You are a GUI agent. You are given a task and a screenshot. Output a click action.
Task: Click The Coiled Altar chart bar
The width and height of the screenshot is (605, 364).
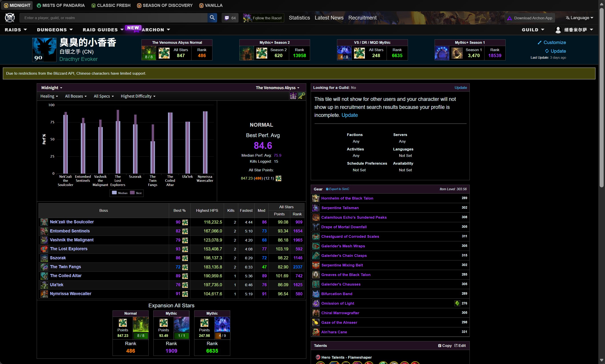click(x=170, y=143)
